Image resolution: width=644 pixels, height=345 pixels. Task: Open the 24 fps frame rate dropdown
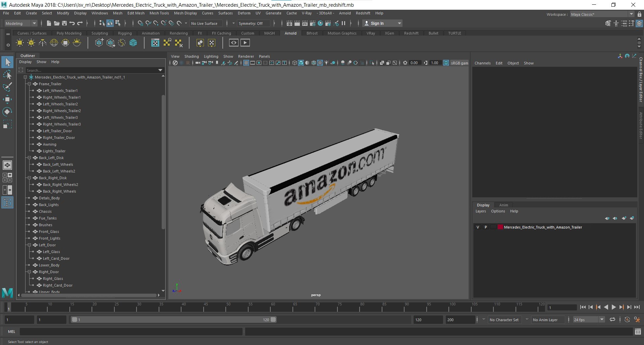point(589,319)
